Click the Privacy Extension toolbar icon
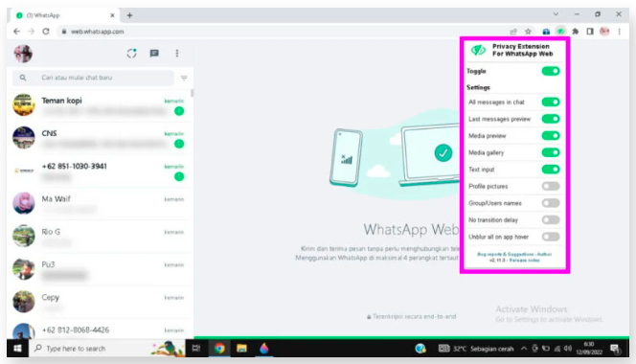636x364 pixels. click(560, 32)
